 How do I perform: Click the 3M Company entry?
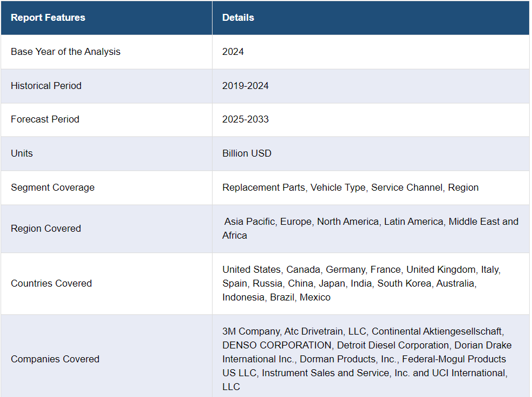[251, 331]
